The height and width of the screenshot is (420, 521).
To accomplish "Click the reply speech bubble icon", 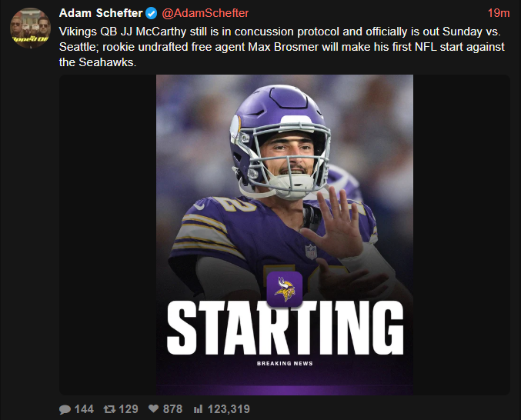I will tap(65, 409).
